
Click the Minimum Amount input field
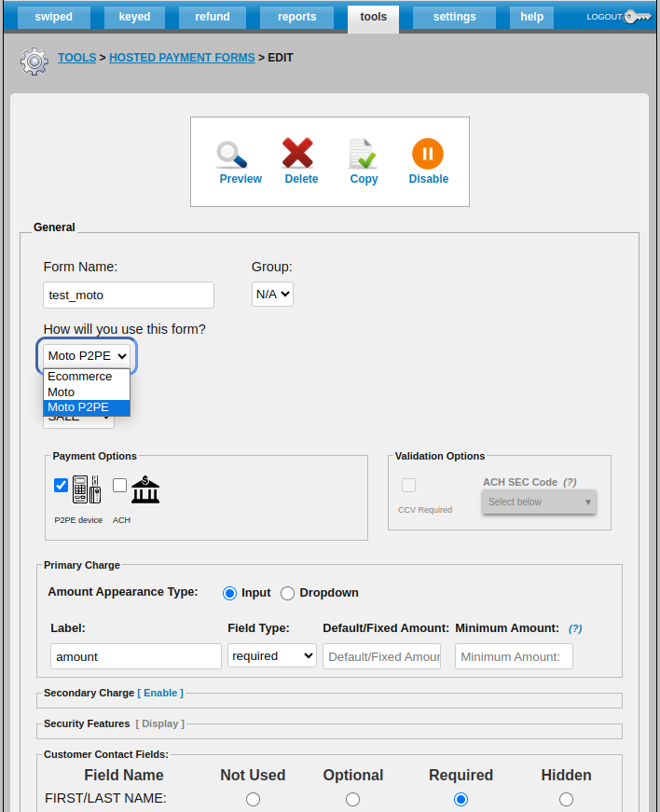click(x=514, y=656)
